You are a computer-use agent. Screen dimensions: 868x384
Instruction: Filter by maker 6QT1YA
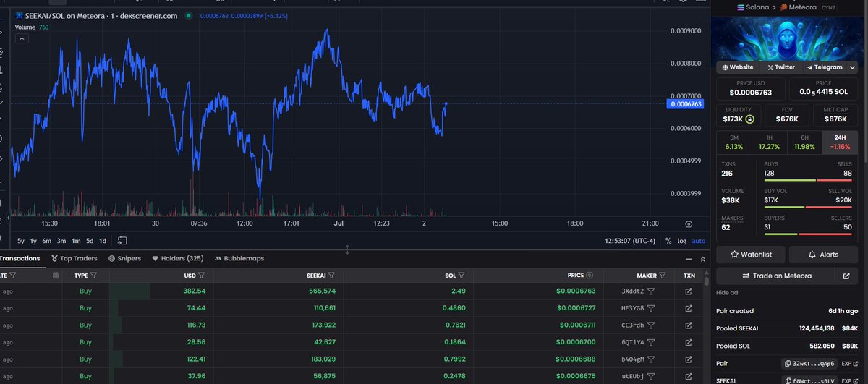click(x=651, y=342)
